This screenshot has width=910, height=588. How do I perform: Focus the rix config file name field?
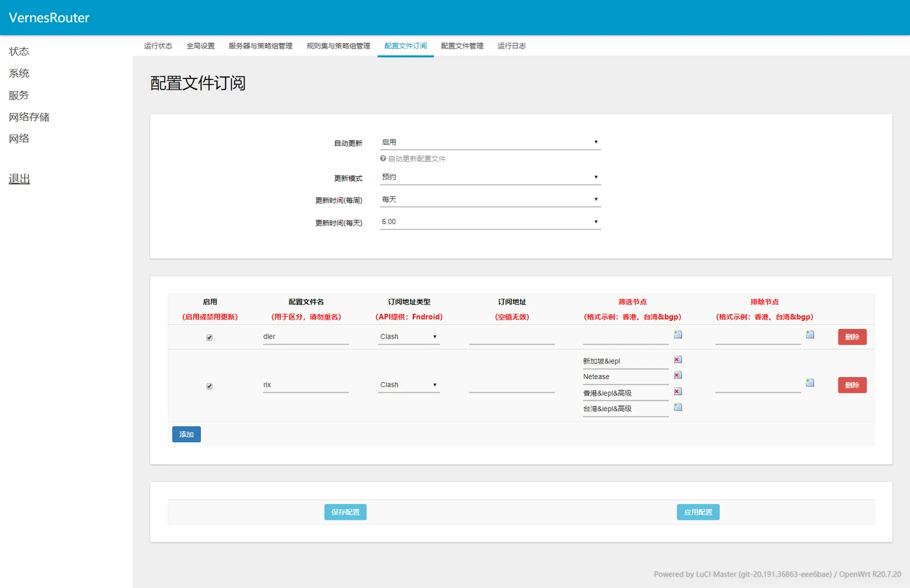pyautogui.click(x=306, y=385)
